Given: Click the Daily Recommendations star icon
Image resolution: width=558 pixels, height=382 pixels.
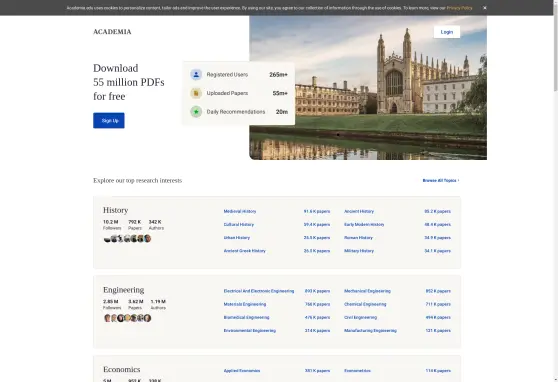Looking at the screenshot, I should click(196, 112).
